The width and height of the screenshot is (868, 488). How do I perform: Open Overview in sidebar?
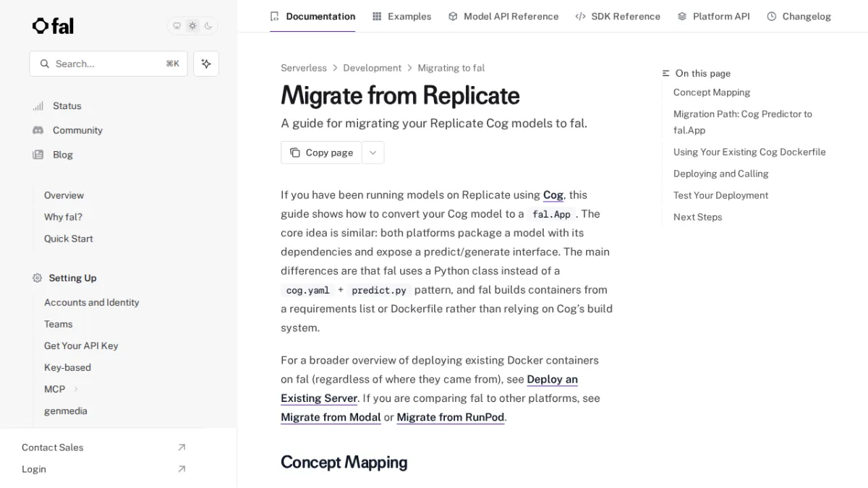(64, 195)
